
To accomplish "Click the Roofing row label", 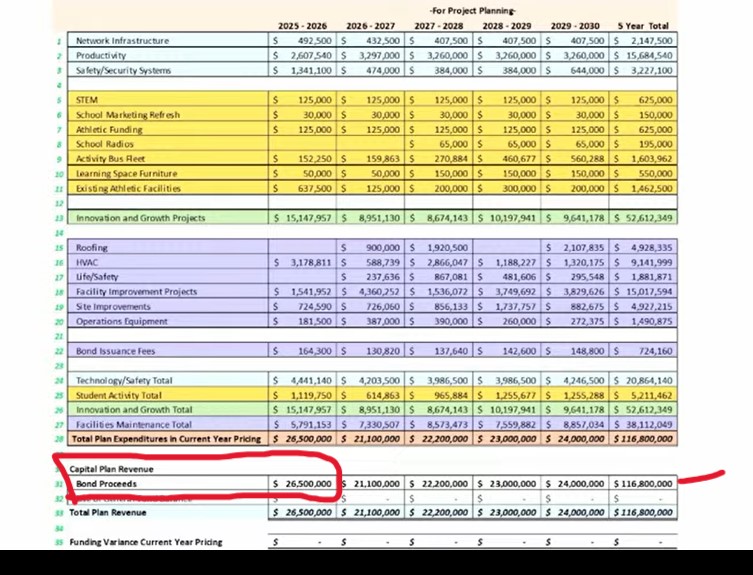I will 92,248.
